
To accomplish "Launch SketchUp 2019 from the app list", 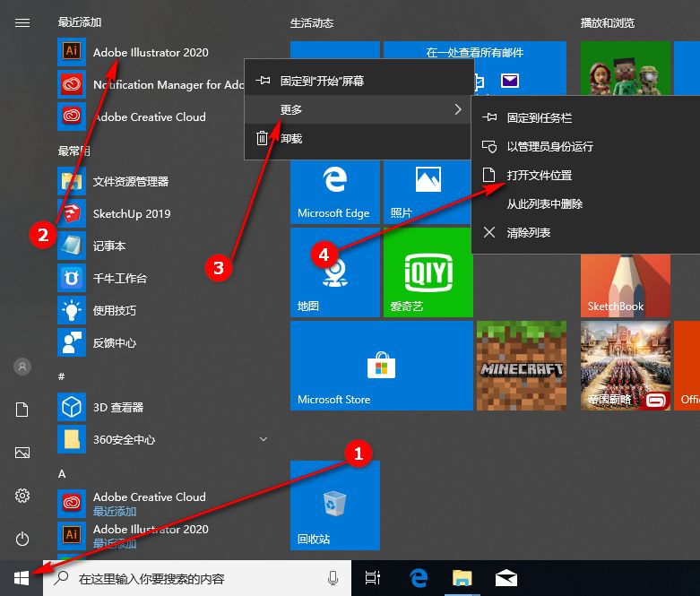I will [131, 213].
